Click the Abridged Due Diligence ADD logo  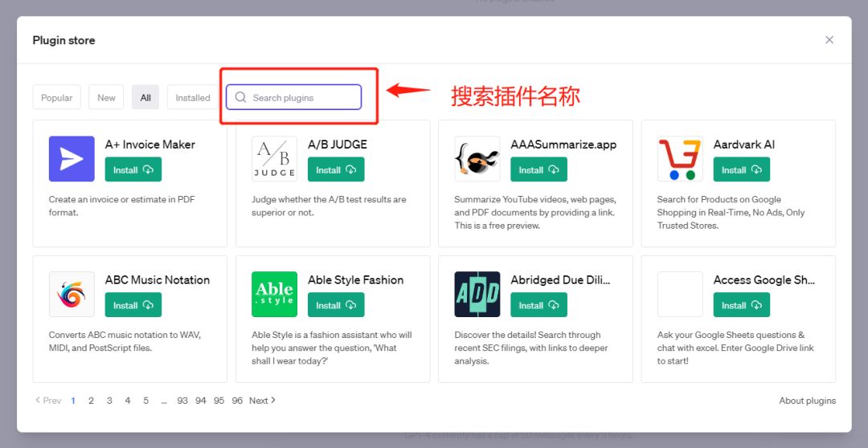coord(477,294)
